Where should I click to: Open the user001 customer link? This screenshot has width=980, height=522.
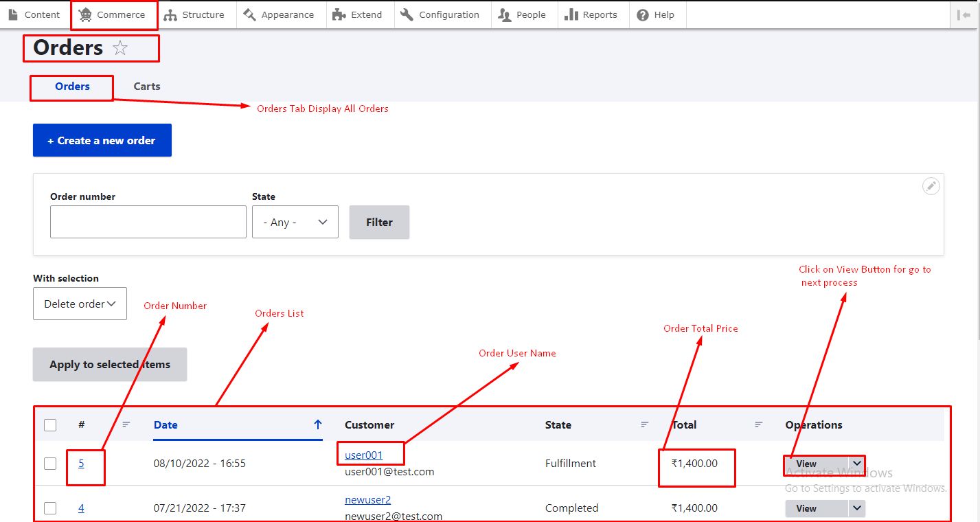[363, 455]
